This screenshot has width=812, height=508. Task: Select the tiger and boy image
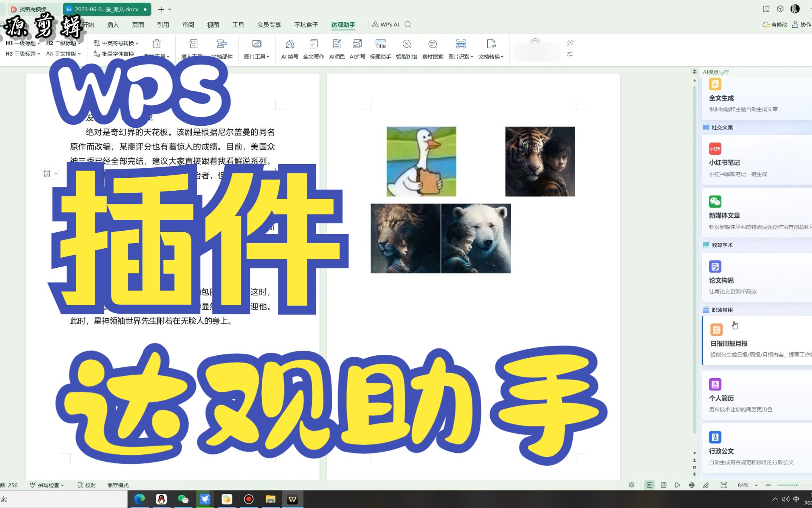pyautogui.click(x=540, y=161)
